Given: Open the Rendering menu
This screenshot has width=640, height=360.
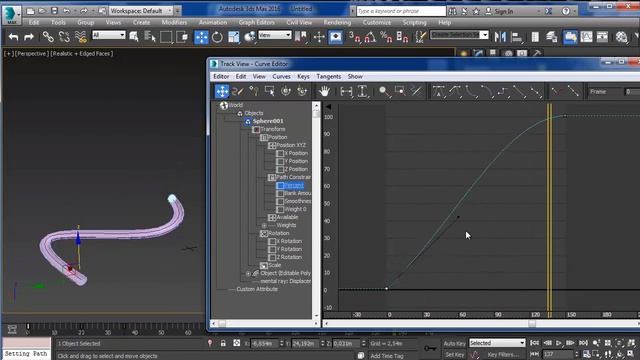Looking at the screenshot, I should point(337,22).
